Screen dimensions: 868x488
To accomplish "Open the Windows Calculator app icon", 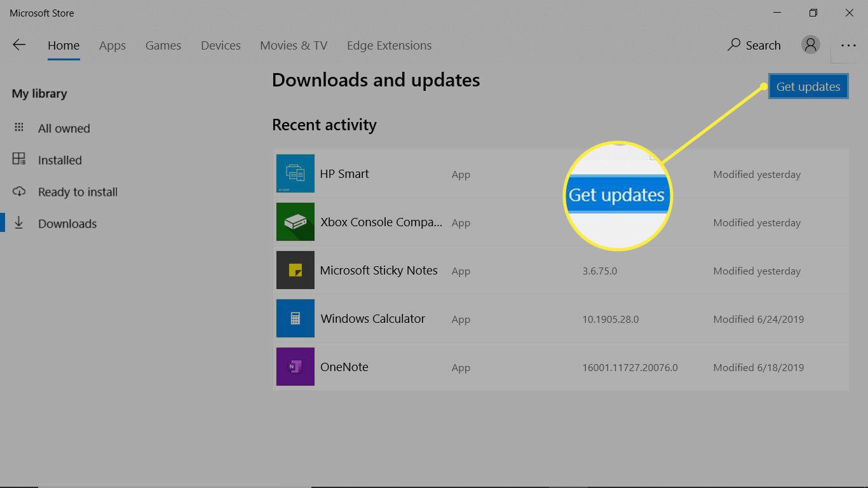I will tap(295, 318).
